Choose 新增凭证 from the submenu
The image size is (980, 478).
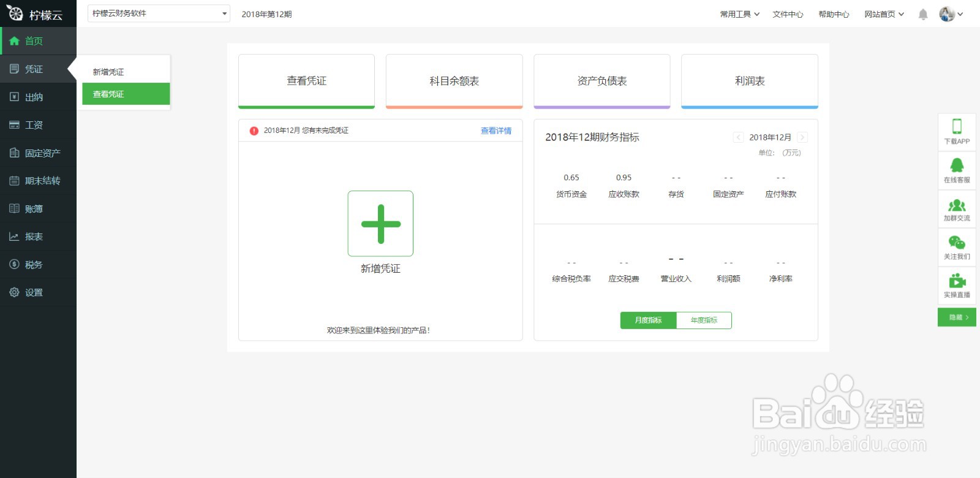click(x=126, y=72)
